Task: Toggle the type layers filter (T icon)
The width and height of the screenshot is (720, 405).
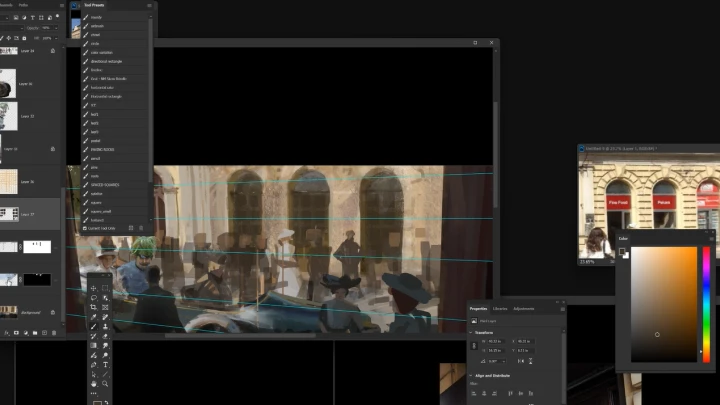Action: (33, 17)
